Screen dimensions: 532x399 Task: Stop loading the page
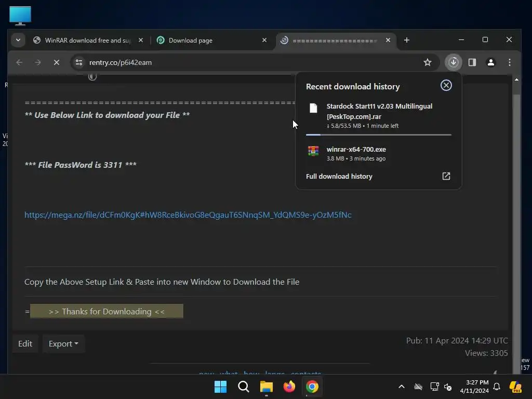56,62
